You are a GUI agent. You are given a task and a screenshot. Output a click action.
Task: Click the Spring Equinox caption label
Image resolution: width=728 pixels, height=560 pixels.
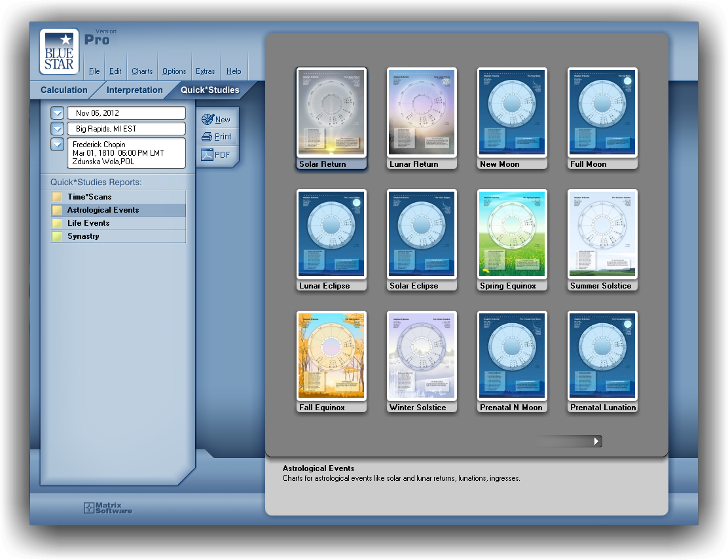pos(508,286)
